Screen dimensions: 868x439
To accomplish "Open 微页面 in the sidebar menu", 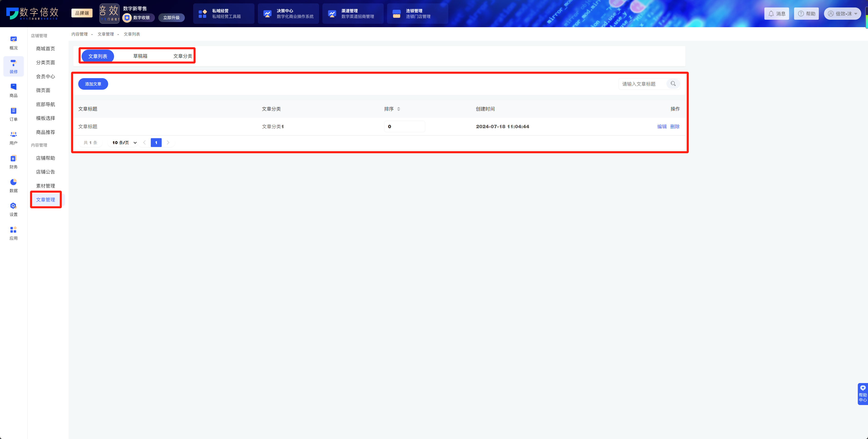I will tap(43, 90).
